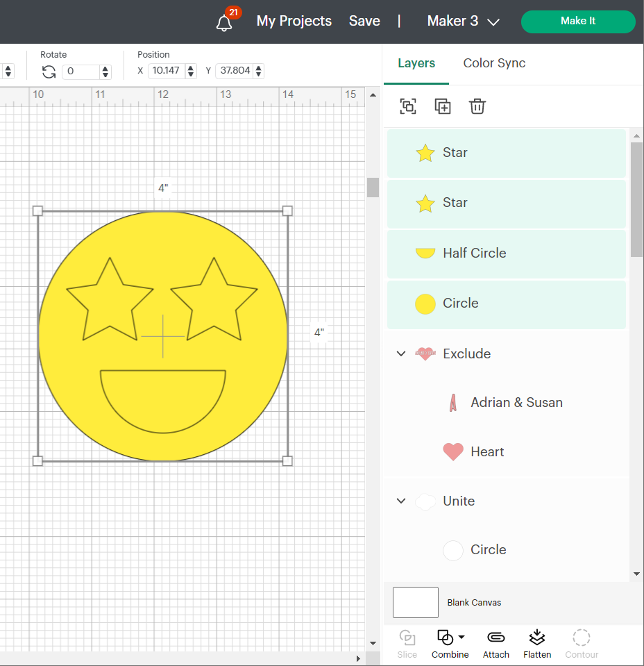Collapse the Exclude layer group
644x666 pixels.
[401, 353]
